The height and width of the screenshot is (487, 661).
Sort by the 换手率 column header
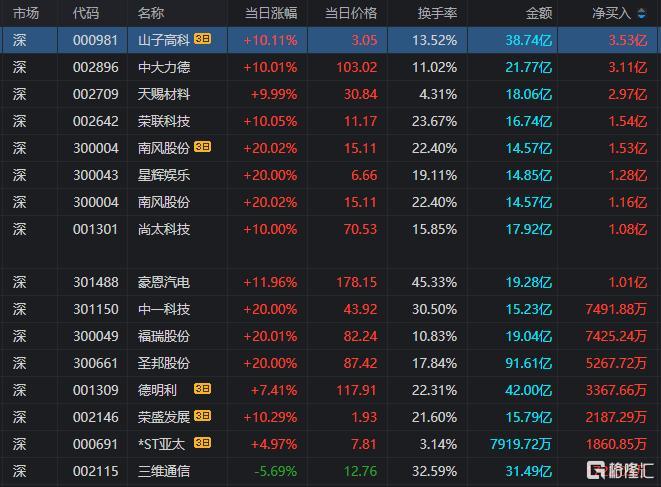tap(438, 13)
